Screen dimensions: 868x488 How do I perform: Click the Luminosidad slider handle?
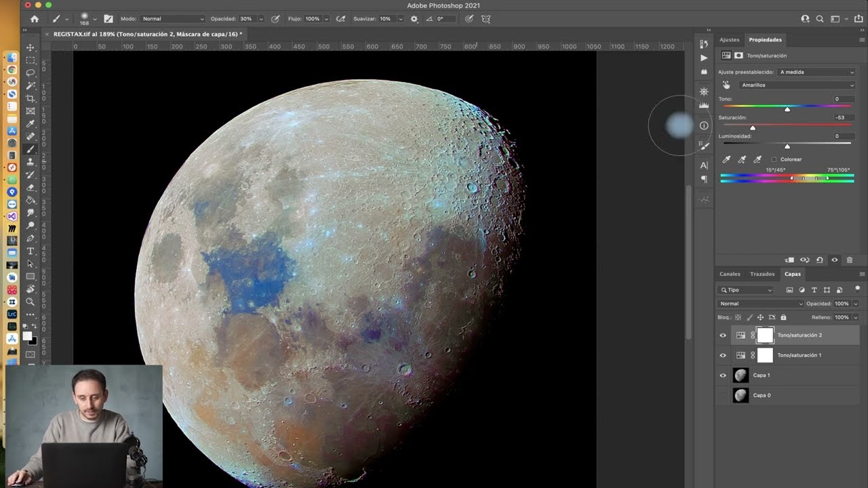tap(787, 146)
